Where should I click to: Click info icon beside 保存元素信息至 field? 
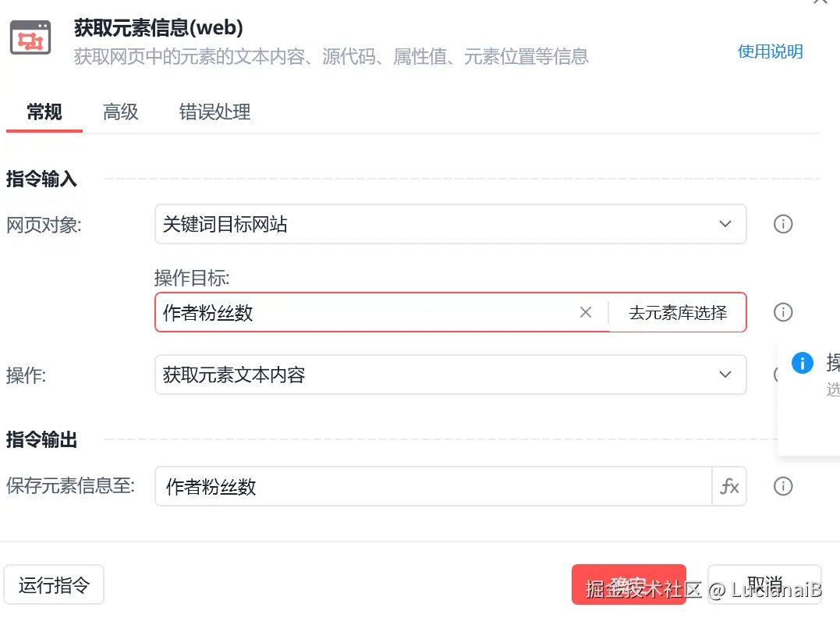tap(783, 486)
